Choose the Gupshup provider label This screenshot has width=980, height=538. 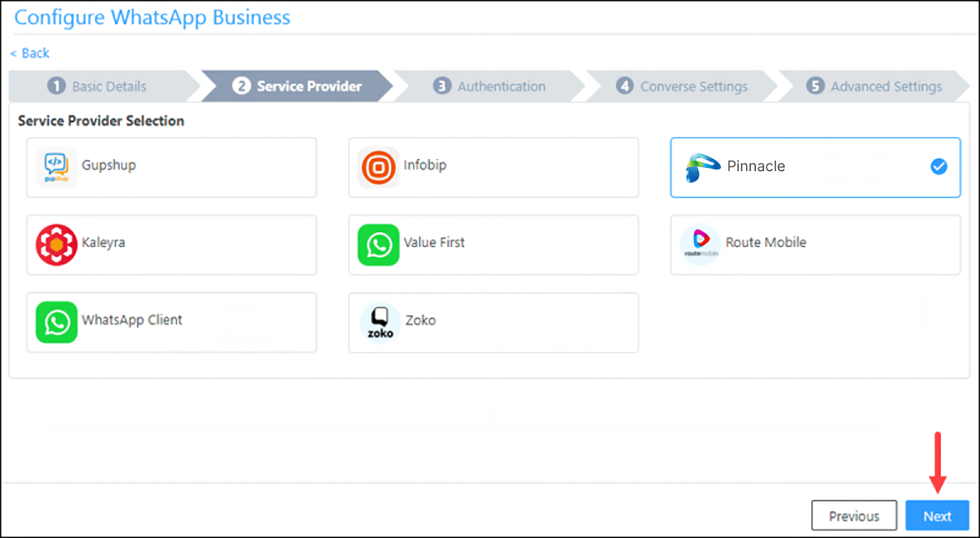(108, 165)
